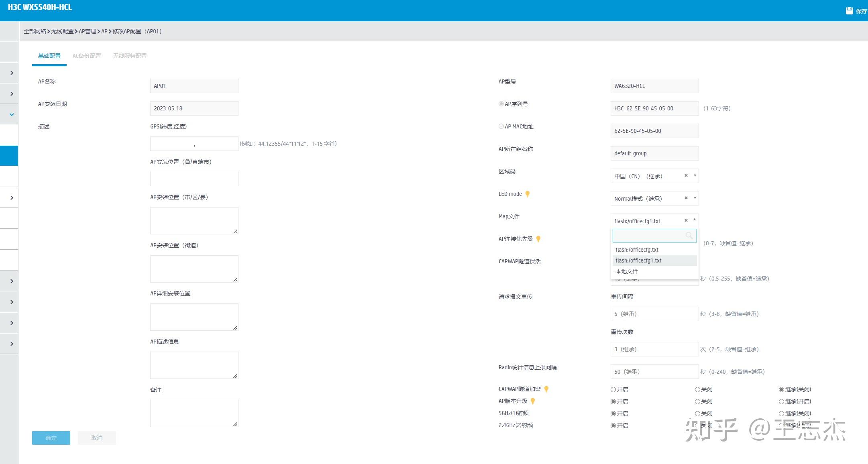Clear the 区域码 selection with the x icon
Viewport: 868px width, 464px height.
pyautogui.click(x=686, y=176)
